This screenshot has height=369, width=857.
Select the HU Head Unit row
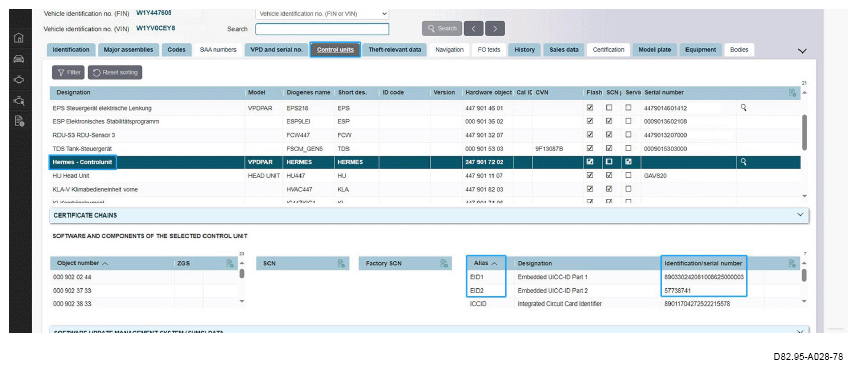(x=425, y=175)
